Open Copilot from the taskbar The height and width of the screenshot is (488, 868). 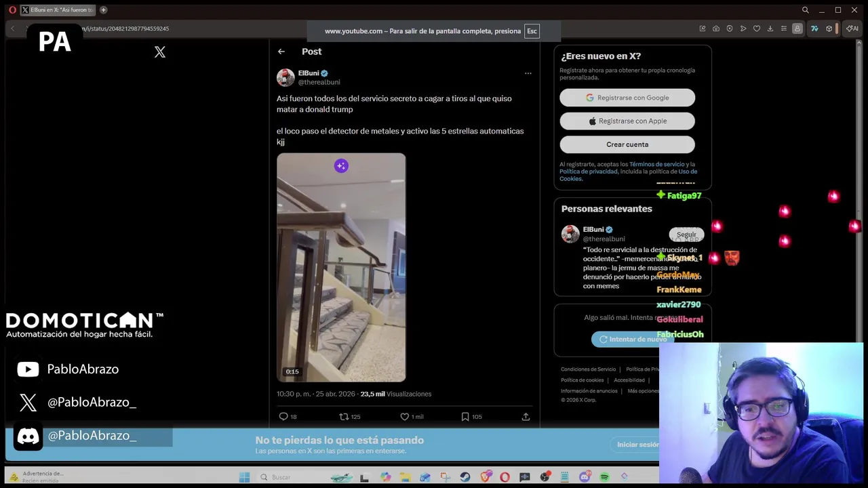(385, 477)
